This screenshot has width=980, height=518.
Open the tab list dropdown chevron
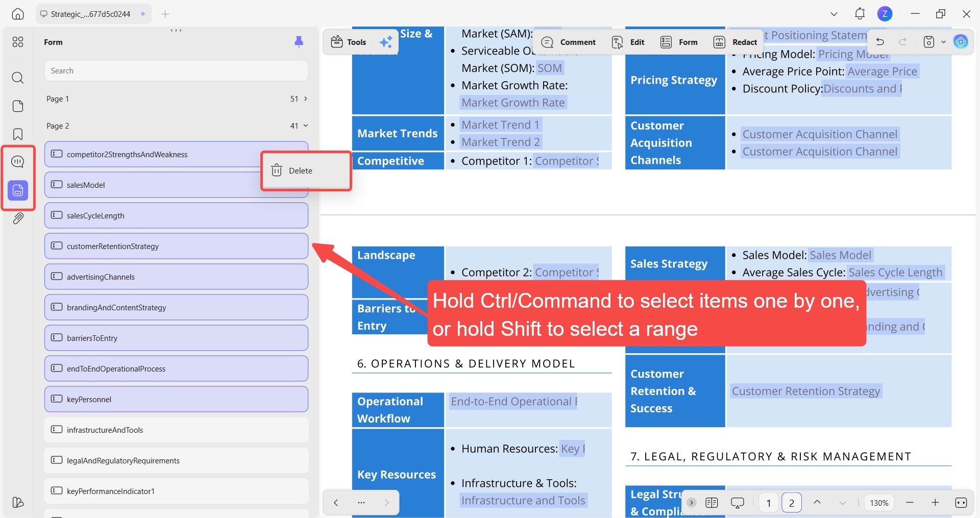coord(834,14)
